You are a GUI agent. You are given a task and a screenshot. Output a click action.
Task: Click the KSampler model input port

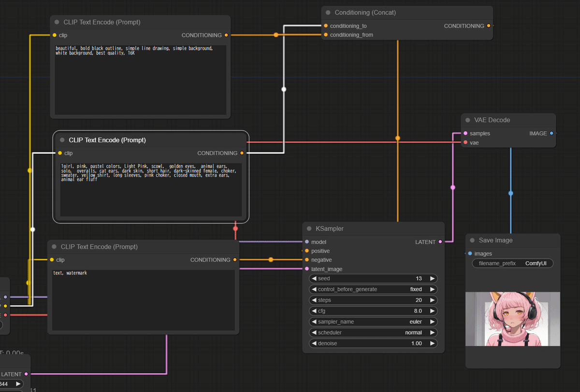click(307, 242)
